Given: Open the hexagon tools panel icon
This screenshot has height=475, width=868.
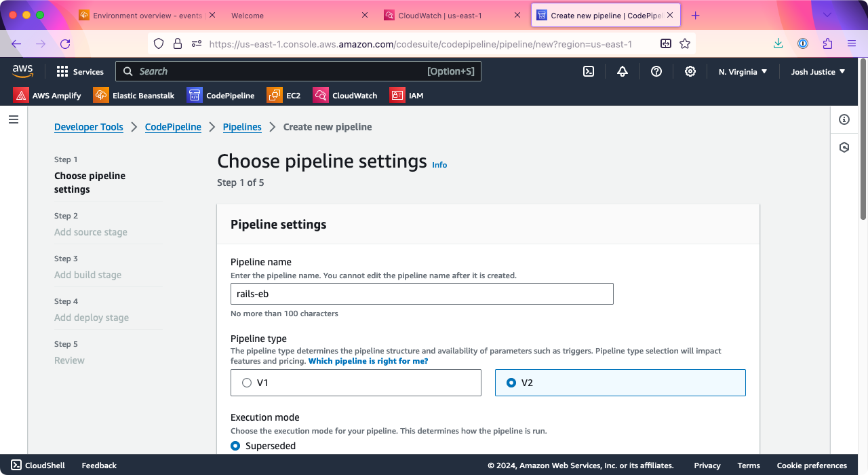Looking at the screenshot, I should [x=844, y=147].
